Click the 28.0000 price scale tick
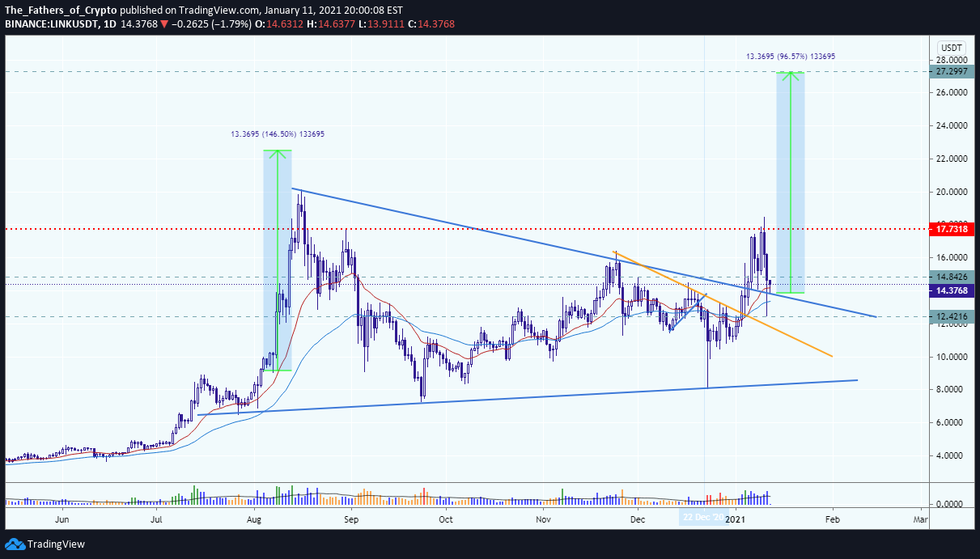Image resolution: width=980 pixels, height=559 pixels. pyautogui.click(x=952, y=60)
